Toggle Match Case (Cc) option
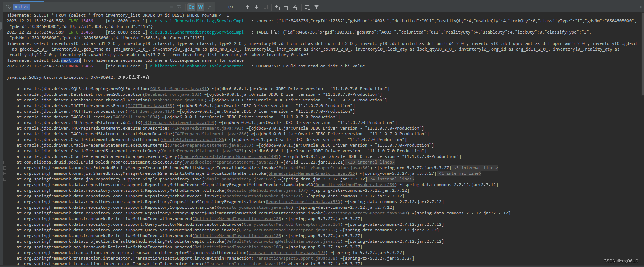This screenshot has width=644, height=267. 191,7
